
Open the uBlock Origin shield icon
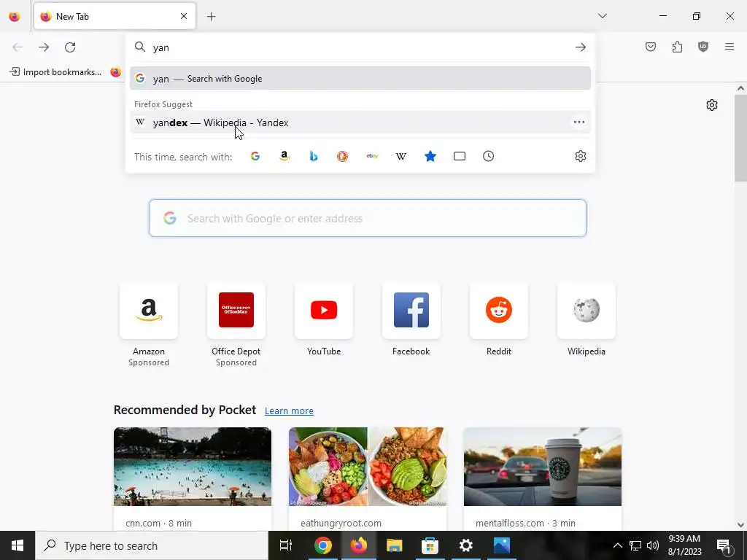703,47
